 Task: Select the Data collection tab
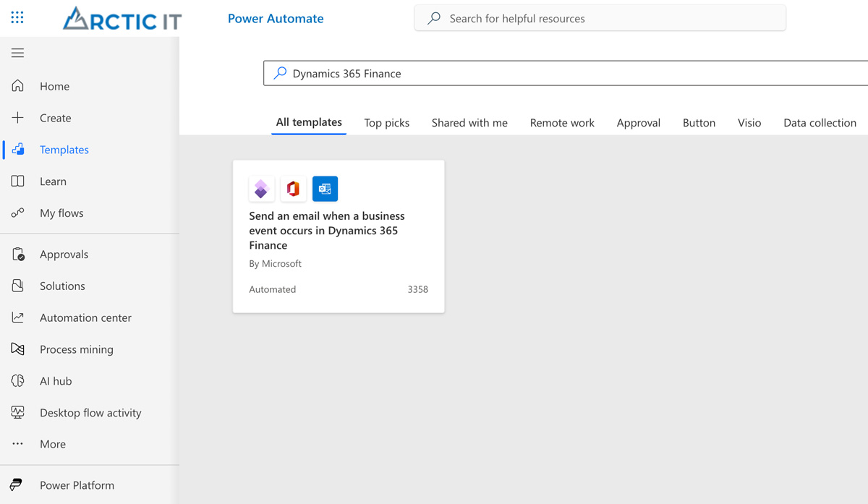[x=820, y=123]
